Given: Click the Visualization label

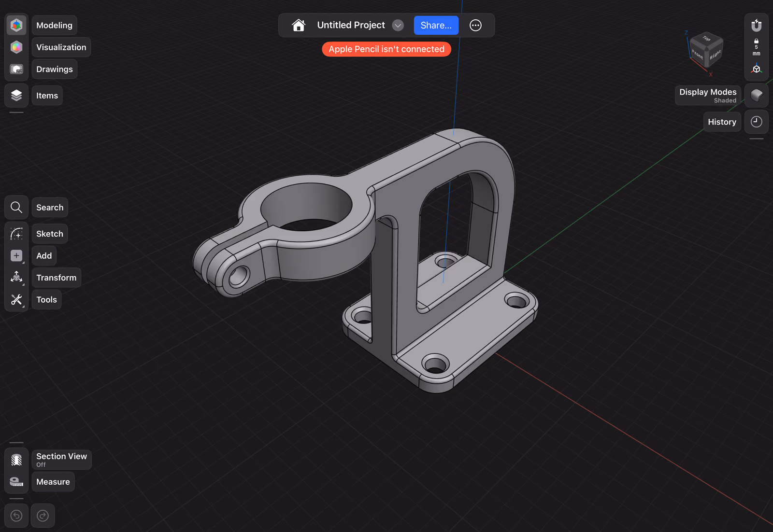Looking at the screenshot, I should pyautogui.click(x=61, y=47).
